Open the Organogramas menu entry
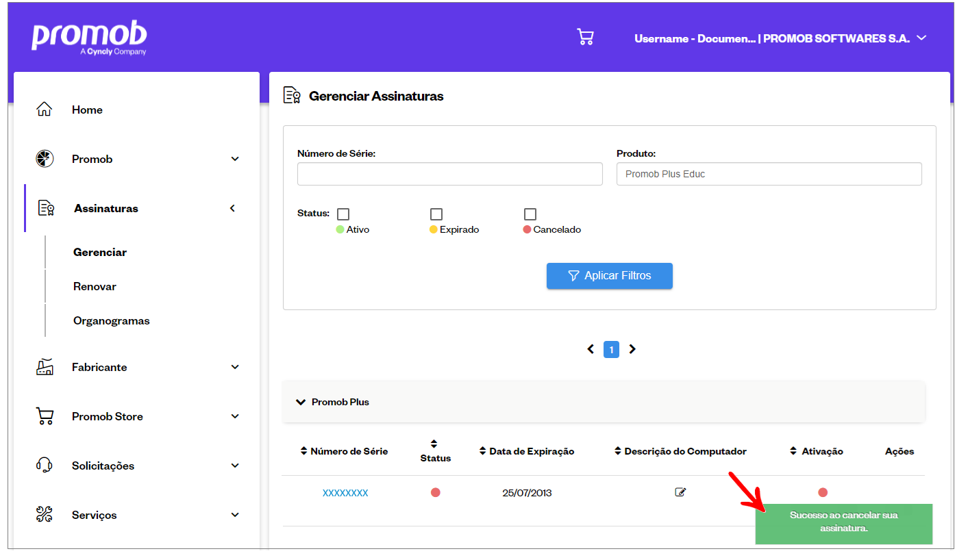 111,320
